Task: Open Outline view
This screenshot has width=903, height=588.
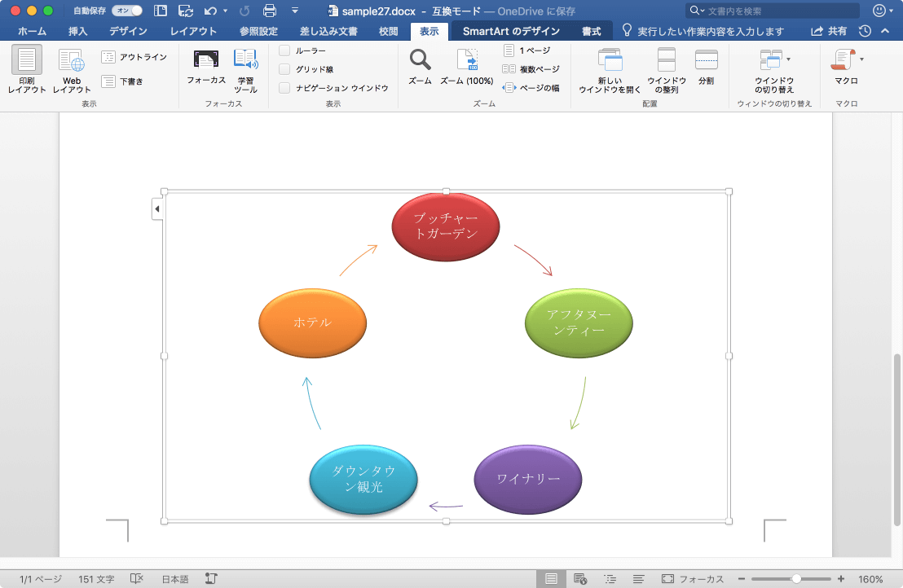Action: 134,57
